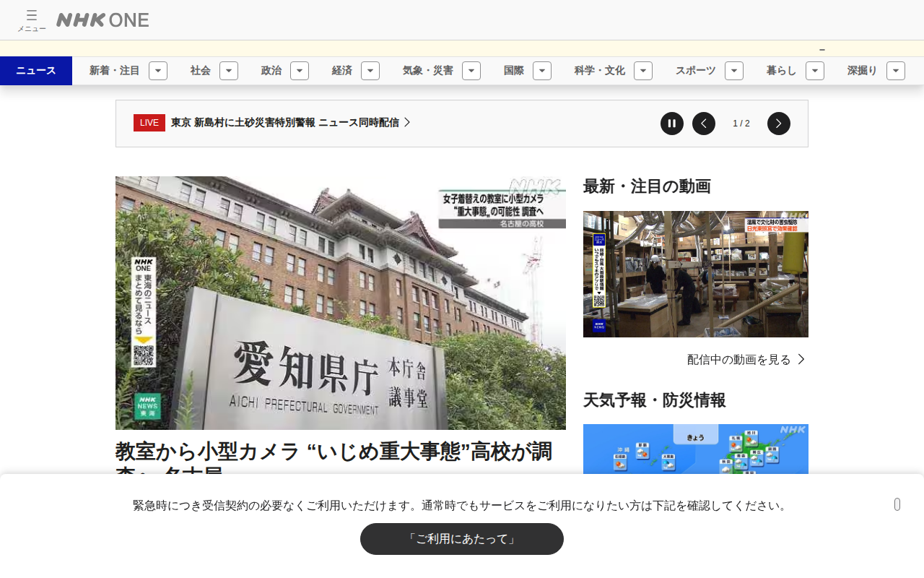Select the ニュース tab

tap(36, 71)
